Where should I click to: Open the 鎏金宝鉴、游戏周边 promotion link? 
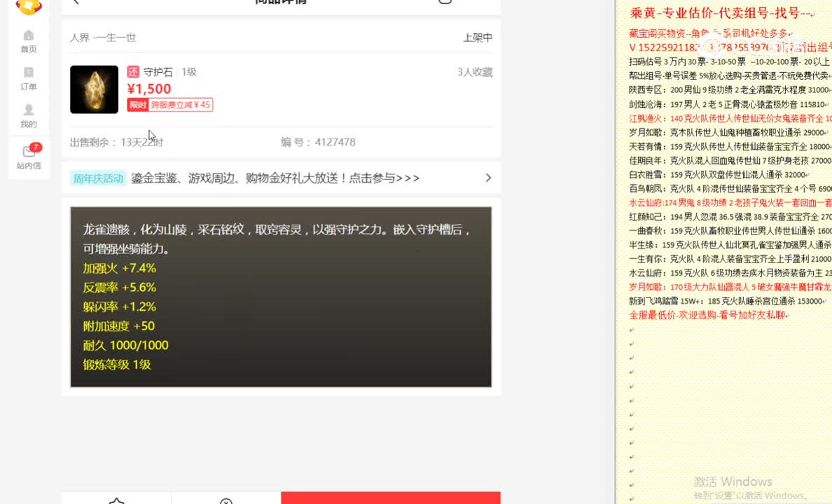pos(275,178)
